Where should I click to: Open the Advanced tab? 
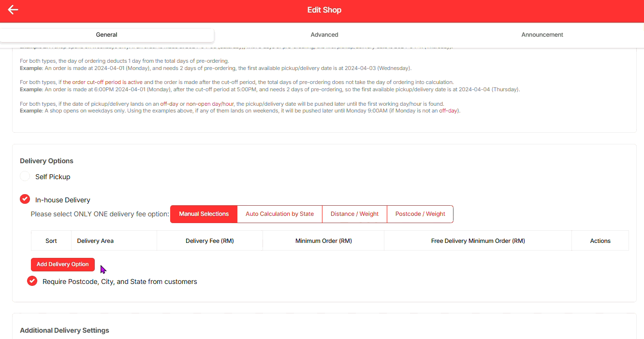pos(324,35)
